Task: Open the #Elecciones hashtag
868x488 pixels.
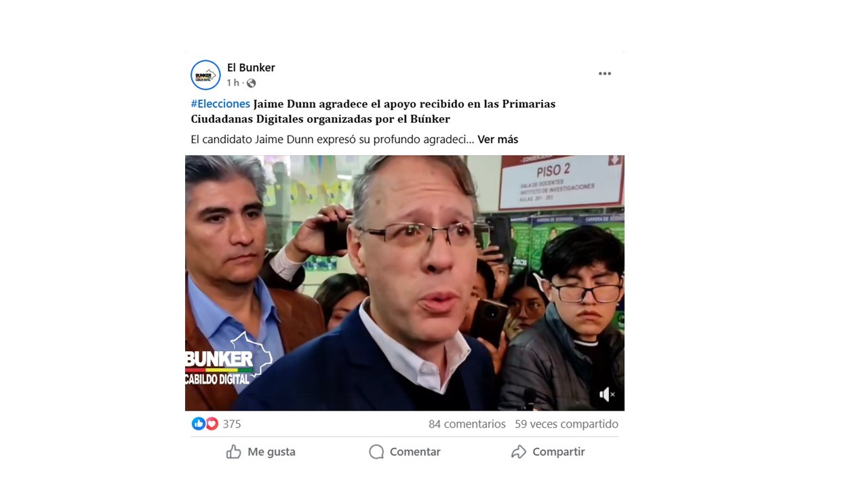Action: [x=220, y=104]
